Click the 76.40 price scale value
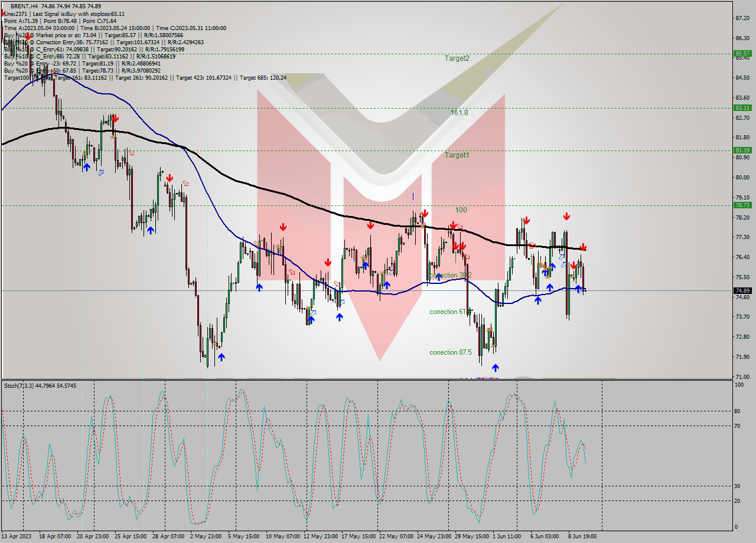This screenshot has width=756, height=543. coord(742,257)
